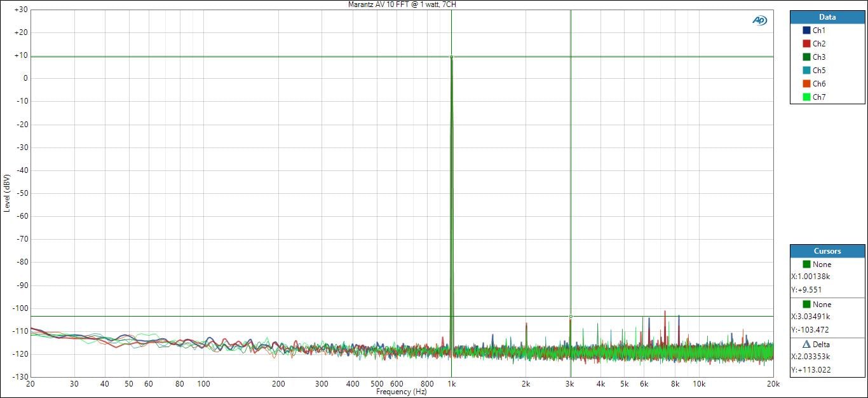
Task: Click the cursor marker at the 3 kHz harmonic
Action: click(x=571, y=316)
